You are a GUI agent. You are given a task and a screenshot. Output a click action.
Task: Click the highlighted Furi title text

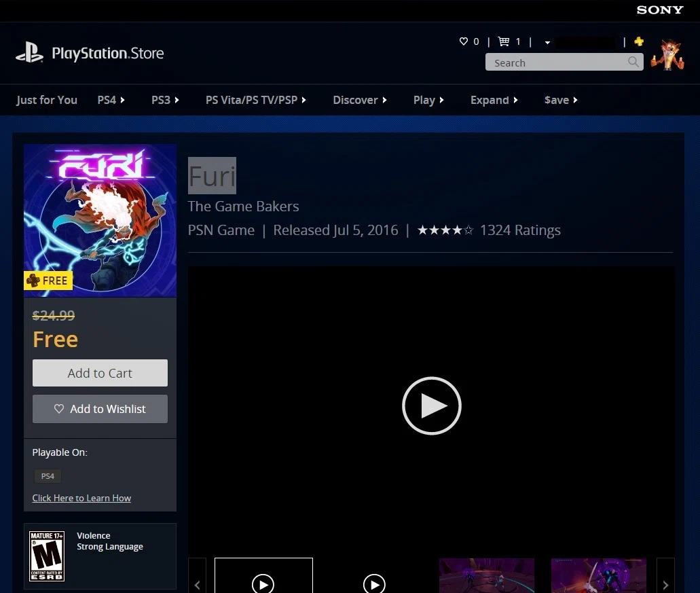212,175
